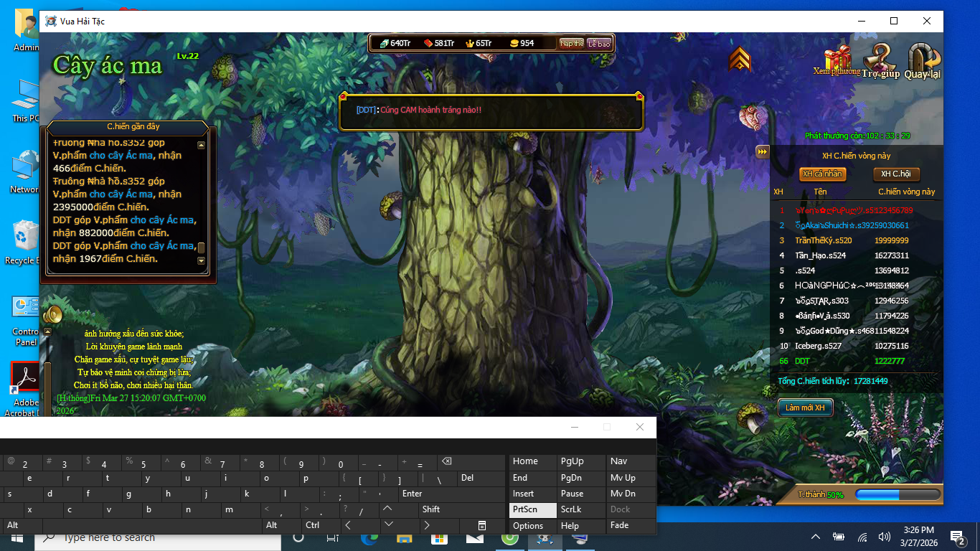Click the Nạp thẻ button
Viewport: 980px width, 551px height.
point(572,44)
